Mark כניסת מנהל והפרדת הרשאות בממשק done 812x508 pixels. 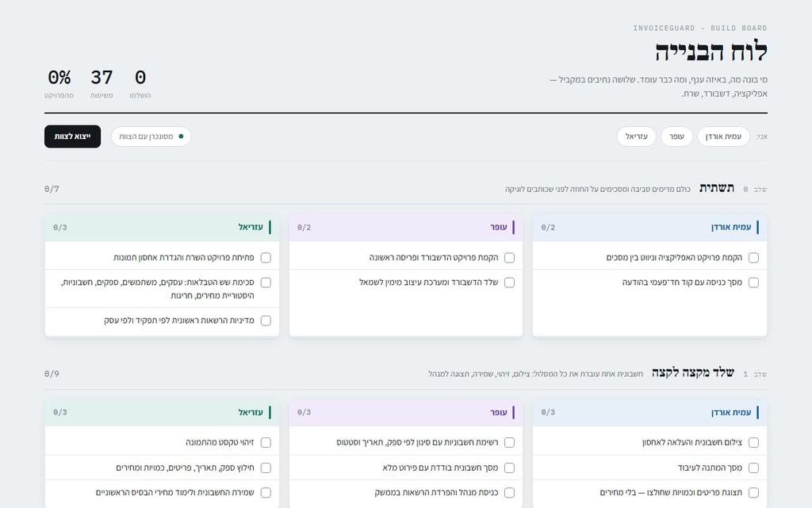(x=510, y=492)
